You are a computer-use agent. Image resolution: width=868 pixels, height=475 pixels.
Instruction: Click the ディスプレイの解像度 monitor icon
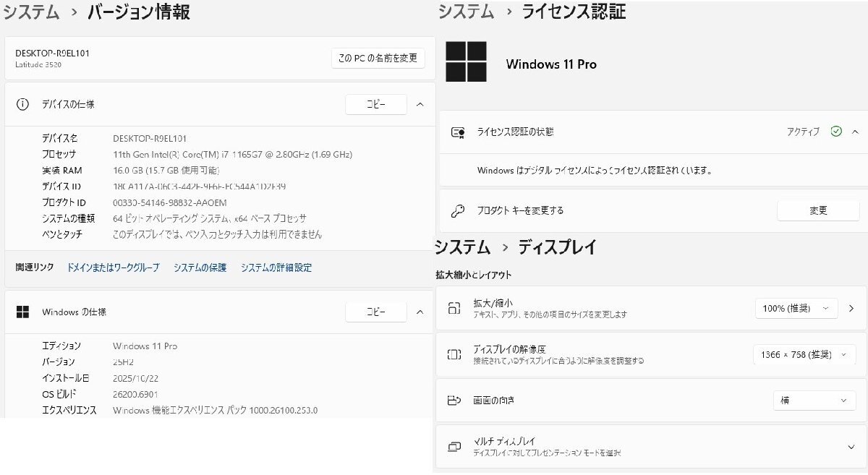(456, 354)
